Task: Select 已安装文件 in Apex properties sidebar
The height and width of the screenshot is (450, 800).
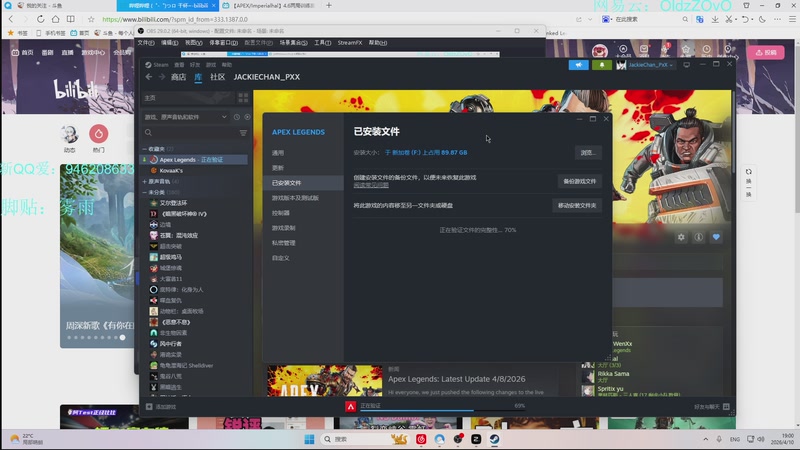Action: (303, 183)
